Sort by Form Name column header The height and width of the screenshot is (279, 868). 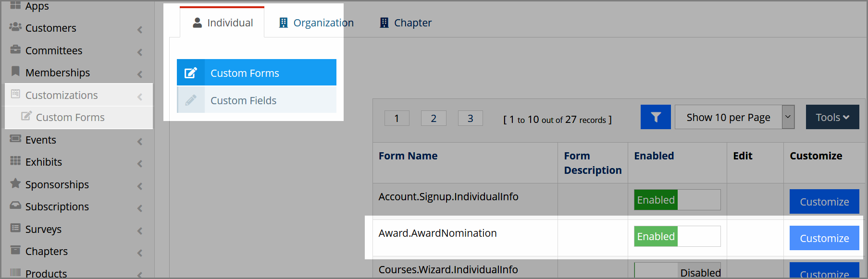tap(408, 156)
